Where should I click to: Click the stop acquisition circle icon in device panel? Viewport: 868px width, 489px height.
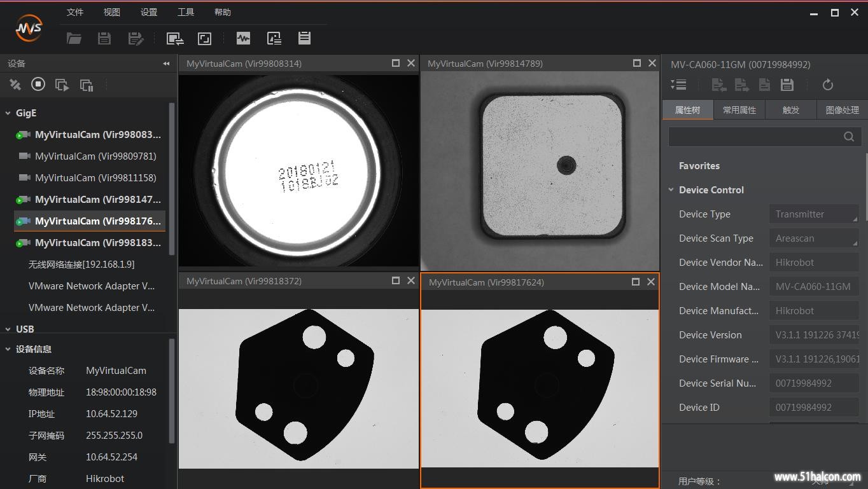tap(38, 84)
